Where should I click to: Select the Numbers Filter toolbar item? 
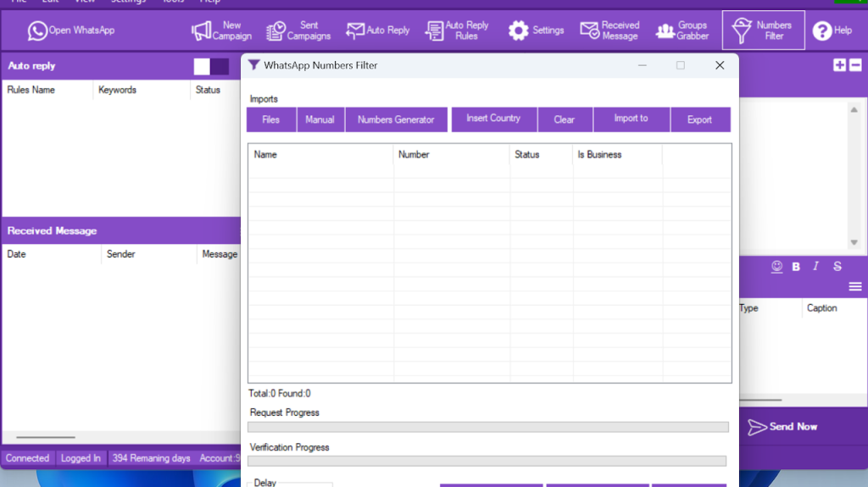coord(763,30)
